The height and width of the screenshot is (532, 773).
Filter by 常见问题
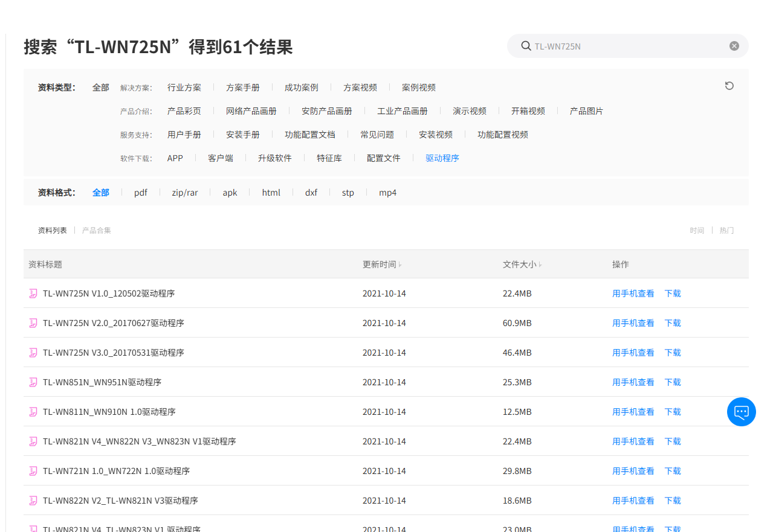pyautogui.click(x=377, y=135)
